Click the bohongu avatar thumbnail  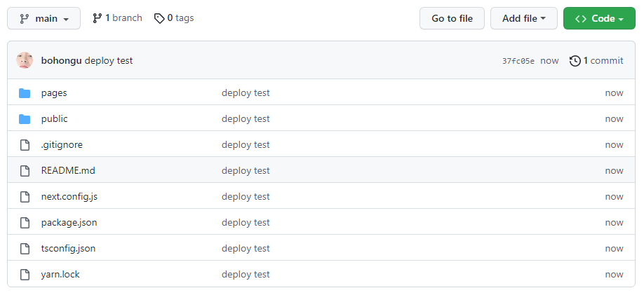25,60
